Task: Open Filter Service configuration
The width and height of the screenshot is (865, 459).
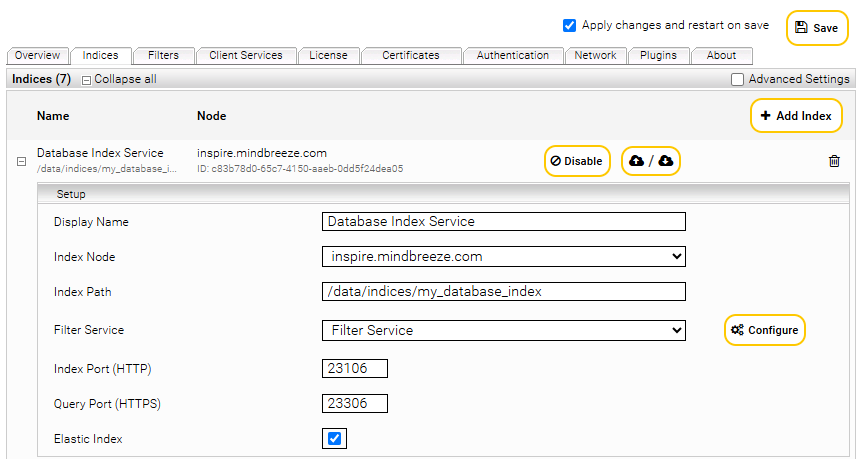Action: click(765, 330)
